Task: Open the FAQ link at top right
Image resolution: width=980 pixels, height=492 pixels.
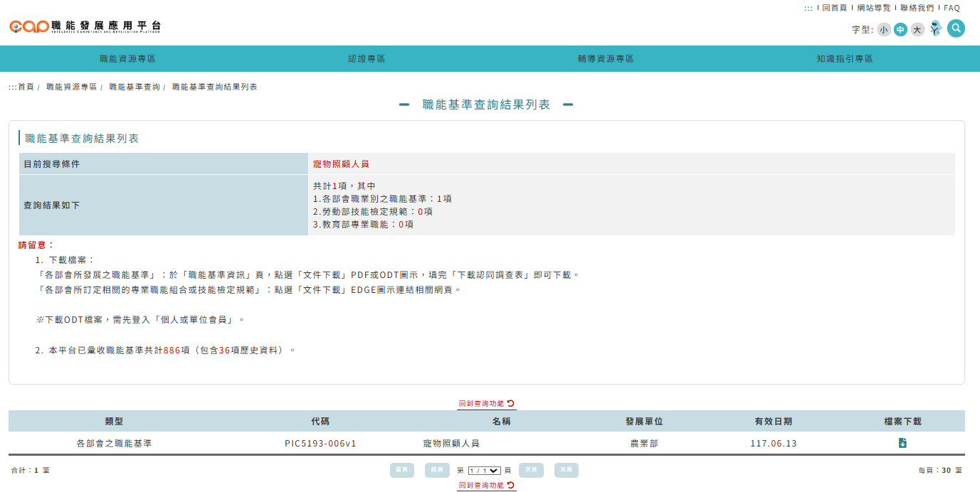Action: click(950, 8)
